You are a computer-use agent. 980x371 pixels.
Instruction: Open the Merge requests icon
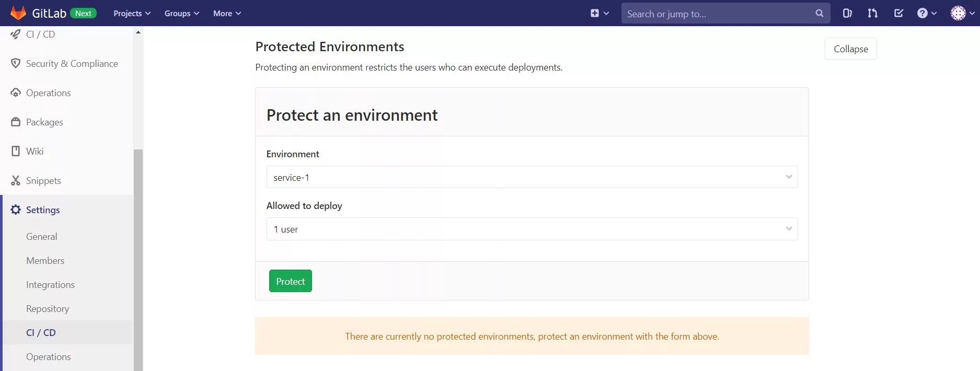coord(872,14)
